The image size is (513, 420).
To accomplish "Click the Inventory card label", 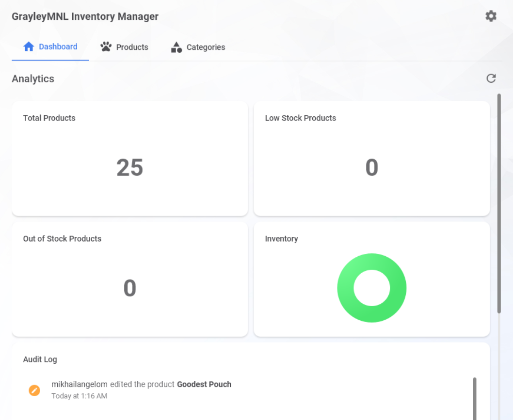I will point(281,239).
